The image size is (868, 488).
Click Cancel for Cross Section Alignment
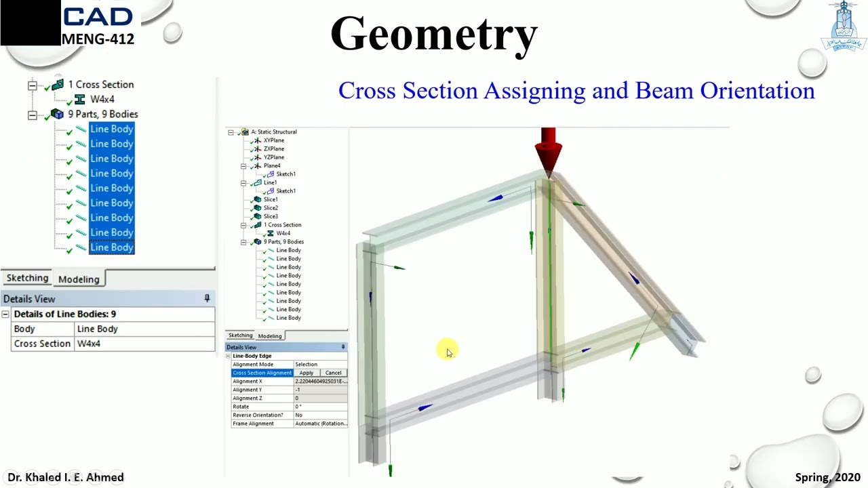click(333, 373)
